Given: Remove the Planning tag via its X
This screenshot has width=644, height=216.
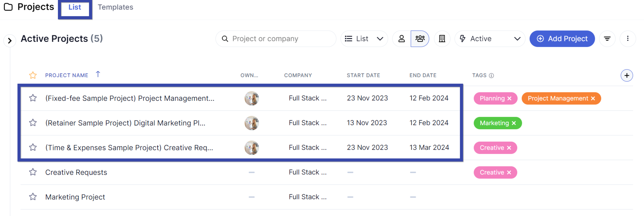Looking at the screenshot, I should (x=509, y=99).
